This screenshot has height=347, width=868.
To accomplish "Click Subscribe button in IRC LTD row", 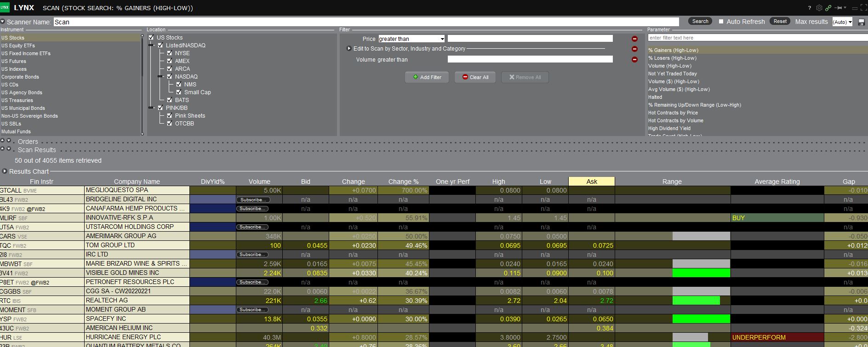I will coord(253,255).
